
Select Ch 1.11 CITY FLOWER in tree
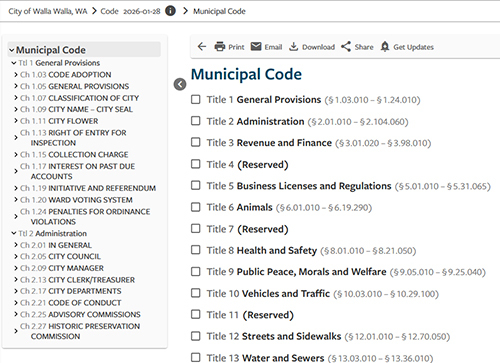pos(59,121)
